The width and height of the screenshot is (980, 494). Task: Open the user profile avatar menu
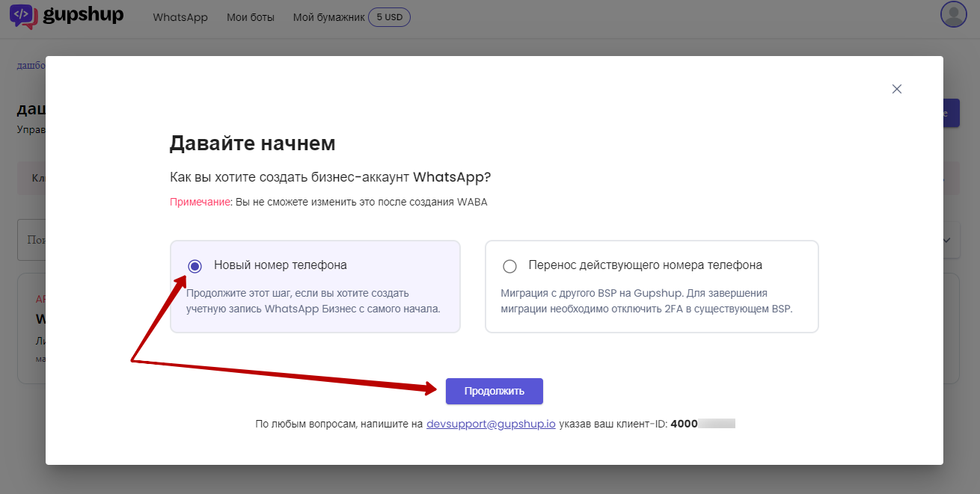(953, 14)
